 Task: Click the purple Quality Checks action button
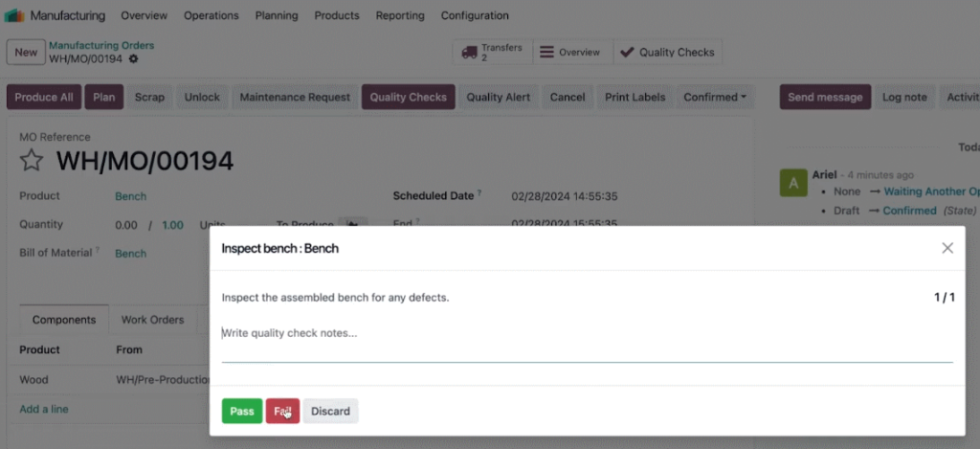408,97
